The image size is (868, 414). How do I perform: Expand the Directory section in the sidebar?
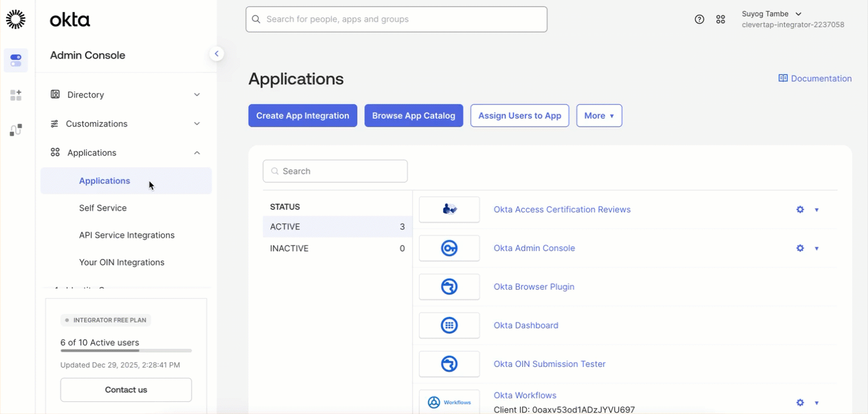pos(197,95)
